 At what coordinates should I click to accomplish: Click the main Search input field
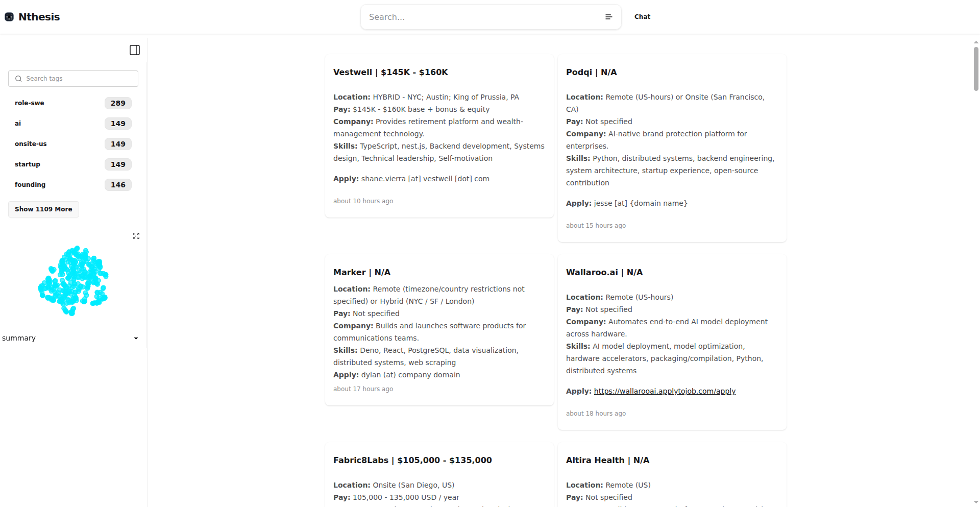480,17
